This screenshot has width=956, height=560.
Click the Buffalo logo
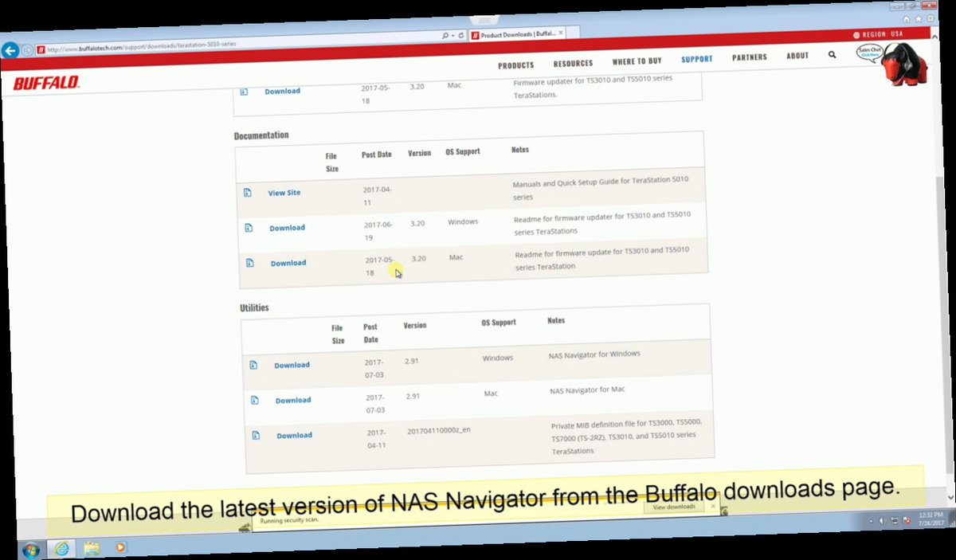pyautogui.click(x=45, y=83)
